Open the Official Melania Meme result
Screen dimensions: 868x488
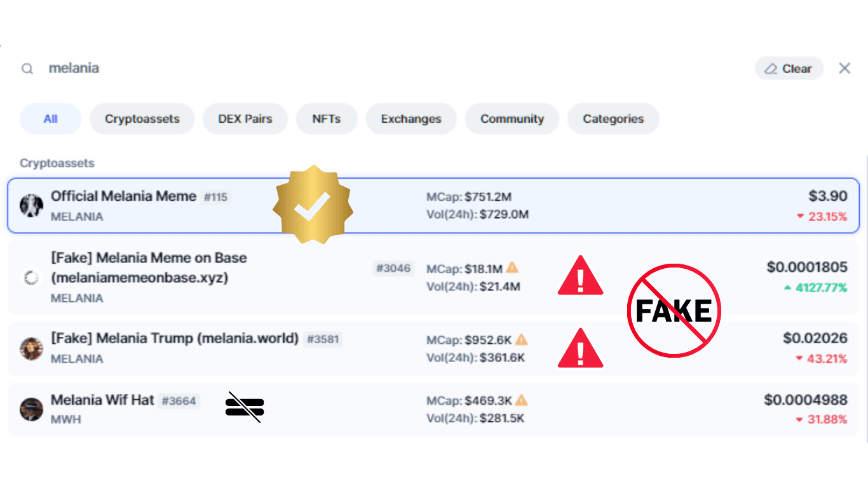(x=433, y=205)
